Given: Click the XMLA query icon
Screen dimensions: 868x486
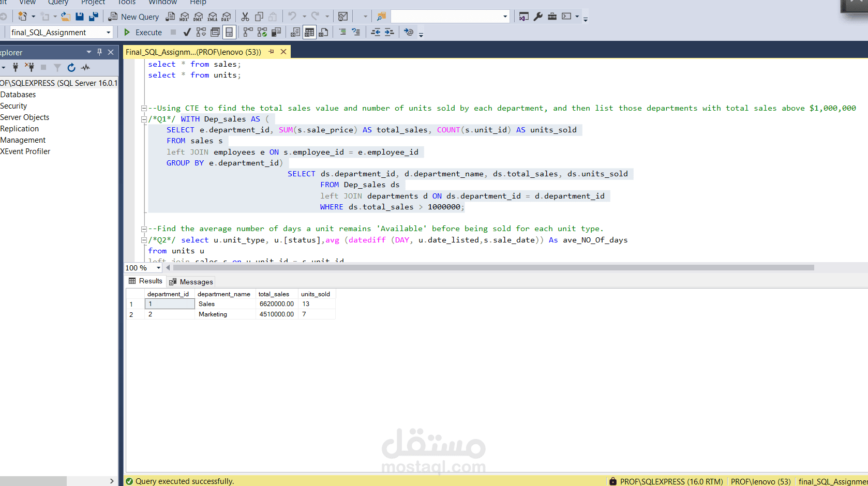Looking at the screenshot, I should coord(213,17).
